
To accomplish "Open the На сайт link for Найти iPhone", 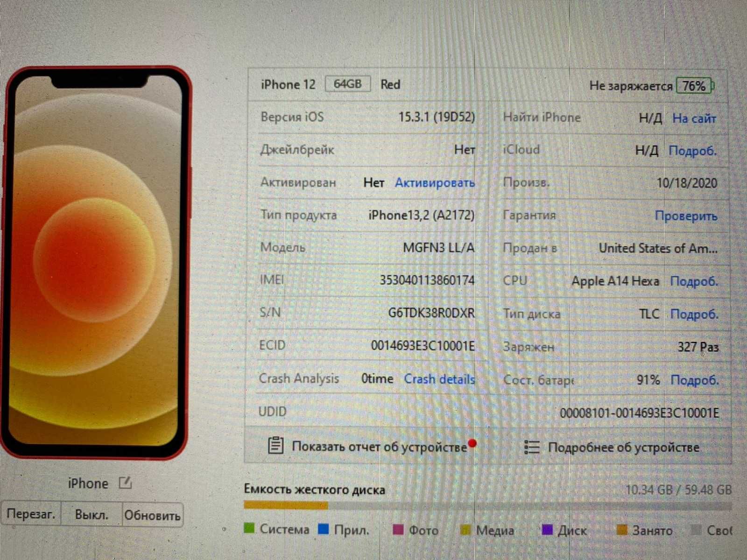I will [694, 119].
